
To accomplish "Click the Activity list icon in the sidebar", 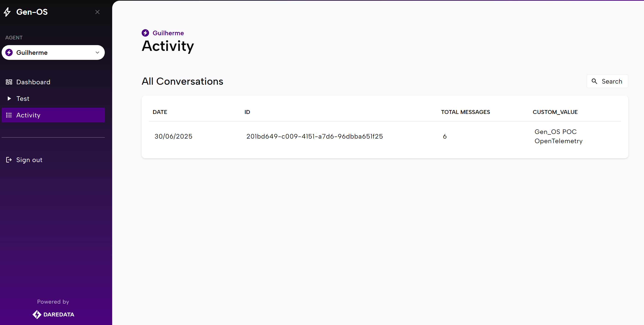I will [x=9, y=115].
